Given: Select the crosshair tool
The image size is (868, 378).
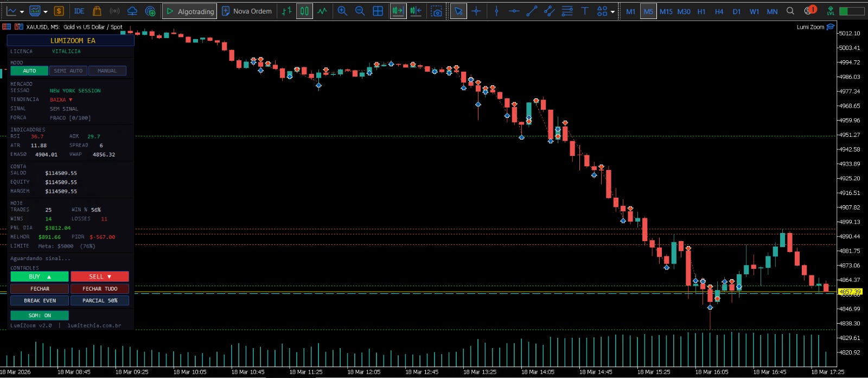Looking at the screenshot, I should point(476,11).
